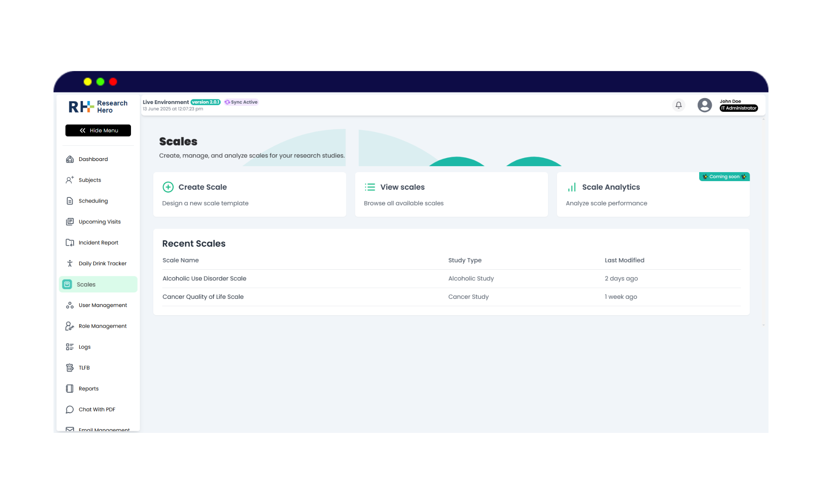The image size is (822, 504).
Task: Click the Scheduling document icon
Action: coord(70,201)
